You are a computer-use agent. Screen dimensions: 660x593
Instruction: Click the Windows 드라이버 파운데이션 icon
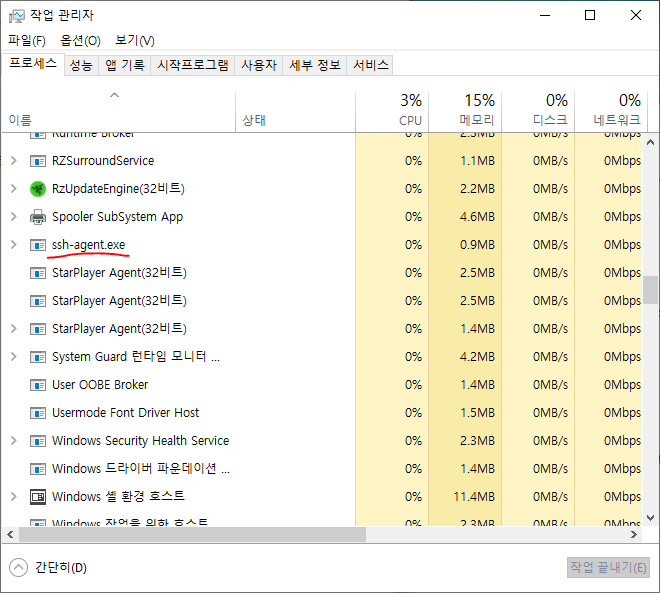click(38, 469)
